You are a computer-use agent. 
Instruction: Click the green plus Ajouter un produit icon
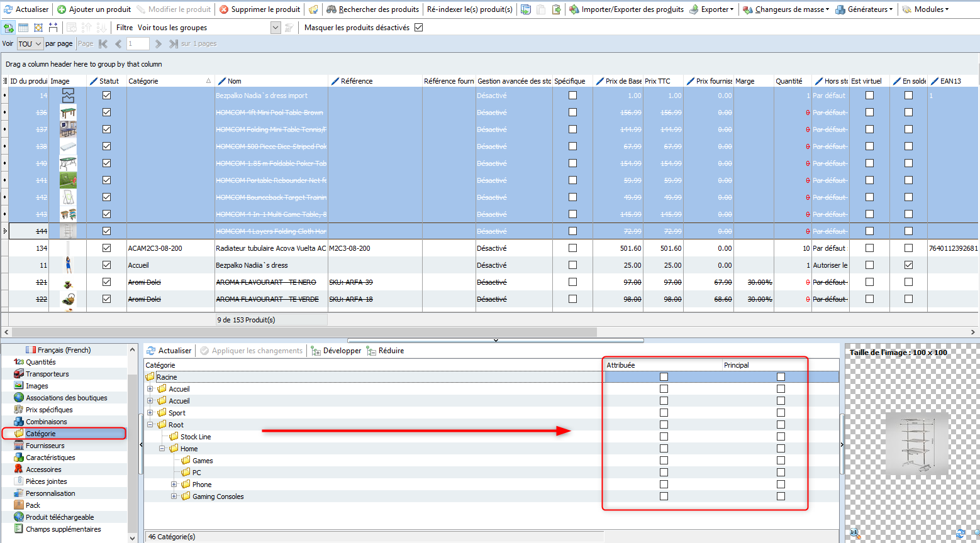pyautogui.click(x=62, y=9)
